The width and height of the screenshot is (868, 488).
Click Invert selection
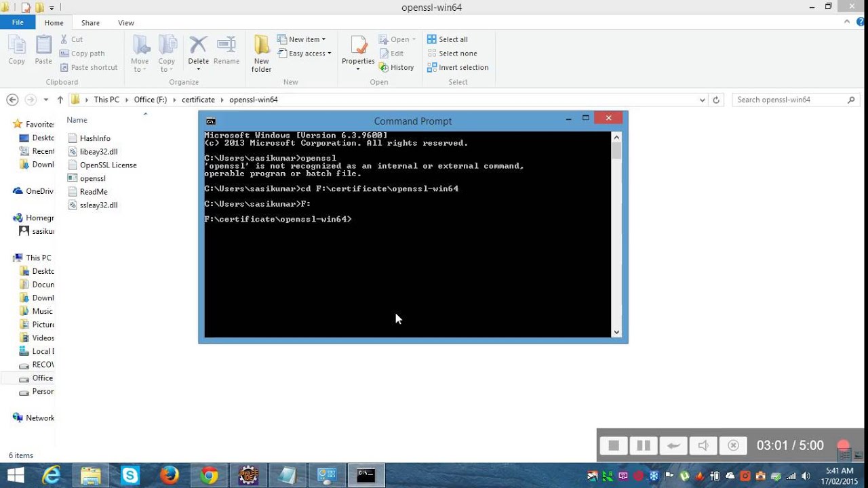click(x=458, y=67)
